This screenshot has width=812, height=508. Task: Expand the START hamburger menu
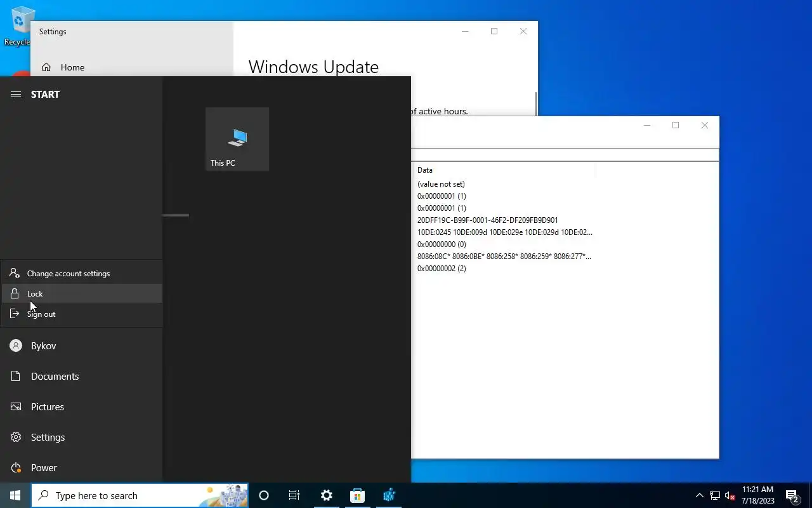point(16,94)
